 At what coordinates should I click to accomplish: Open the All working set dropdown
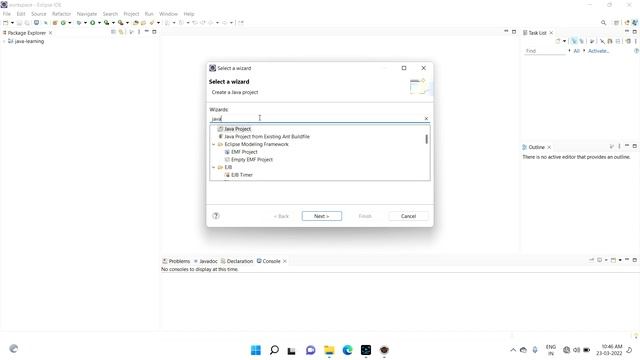pyautogui.click(x=569, y=51)
